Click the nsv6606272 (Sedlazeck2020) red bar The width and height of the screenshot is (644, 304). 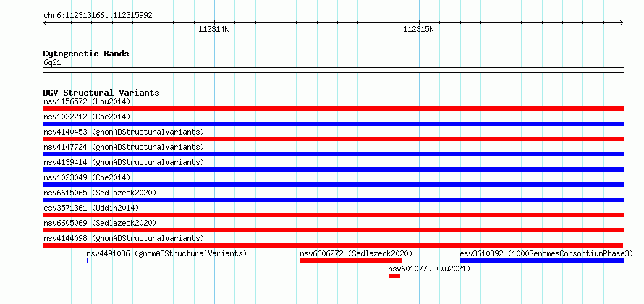pyautogui.click(x=351, y=261)
